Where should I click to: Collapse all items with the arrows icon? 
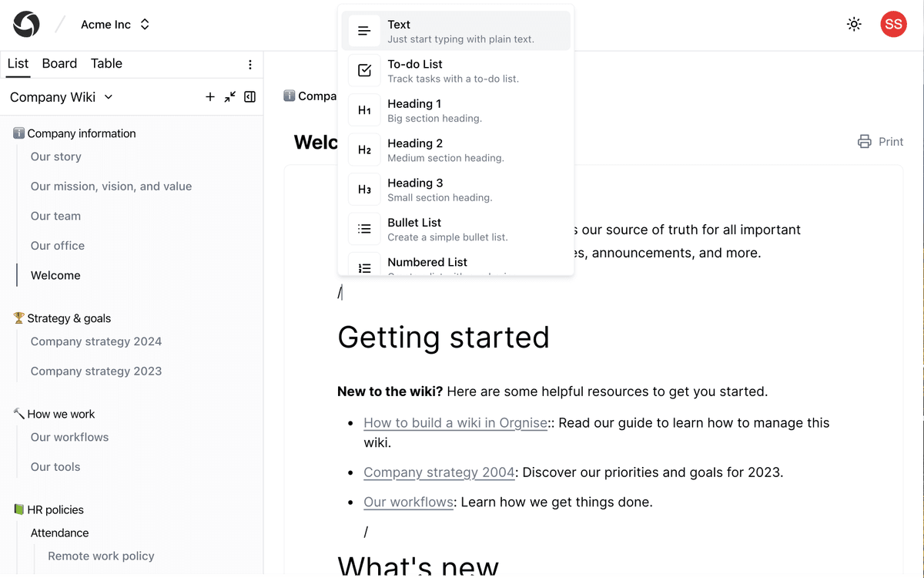[x=230, y=97]
